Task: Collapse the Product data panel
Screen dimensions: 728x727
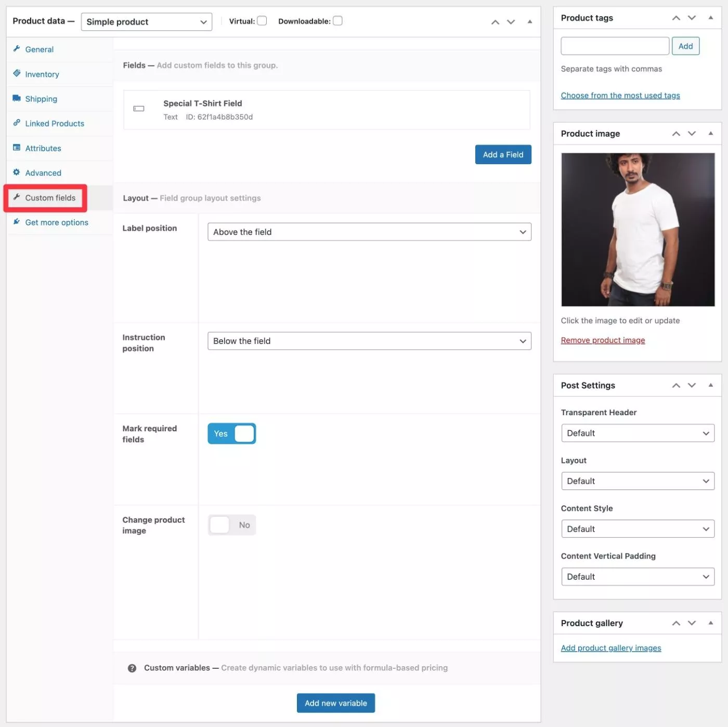Action: [529, 22]
